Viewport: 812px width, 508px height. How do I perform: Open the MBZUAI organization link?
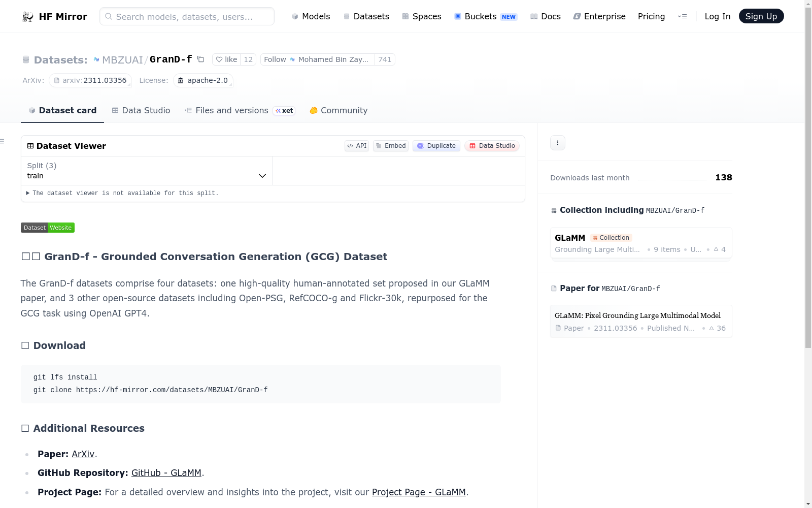pyautogui.click(x=122, y=60)
